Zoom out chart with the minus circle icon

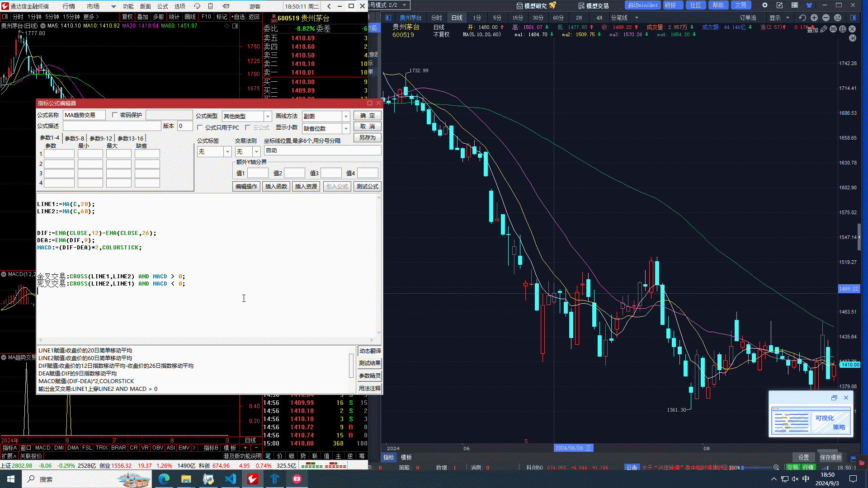click(x=826, y=18)
